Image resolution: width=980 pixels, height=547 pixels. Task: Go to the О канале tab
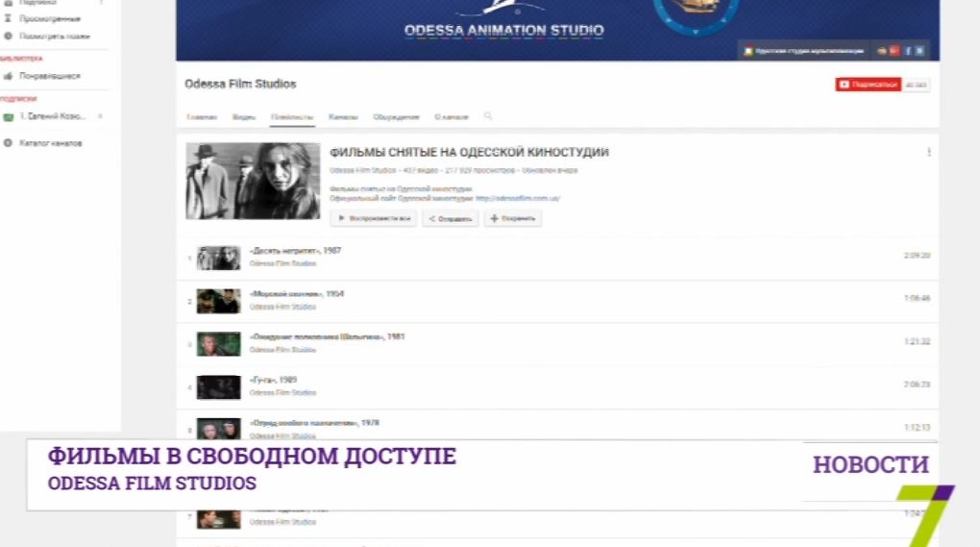pos(452,117)
